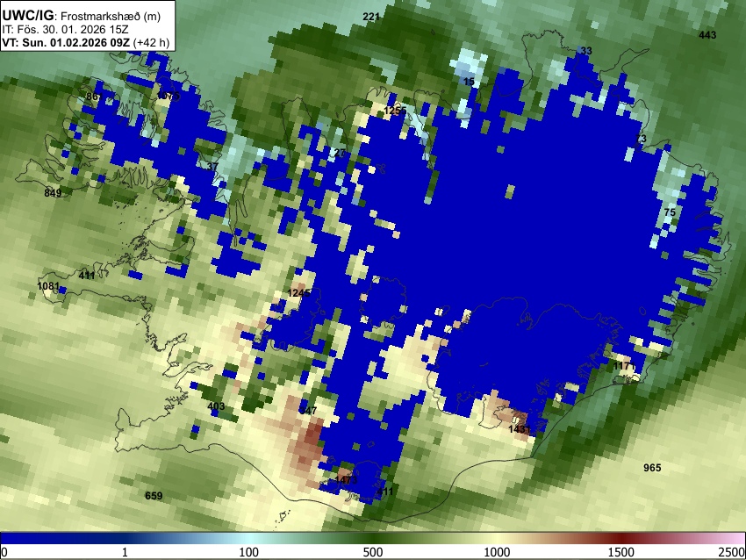This screenshot has width=746, height=560.
Task: Click the VT: Sun. 01.02.2026 09Z line
Action: coord(66,42)
